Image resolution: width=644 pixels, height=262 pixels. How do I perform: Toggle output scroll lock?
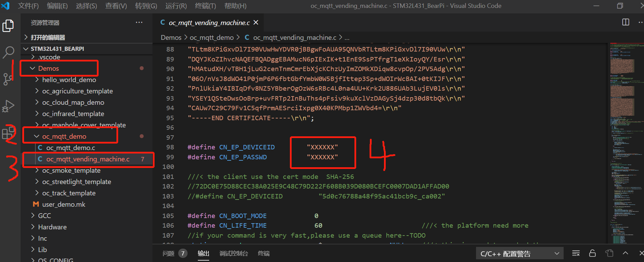tap(592, 253)
